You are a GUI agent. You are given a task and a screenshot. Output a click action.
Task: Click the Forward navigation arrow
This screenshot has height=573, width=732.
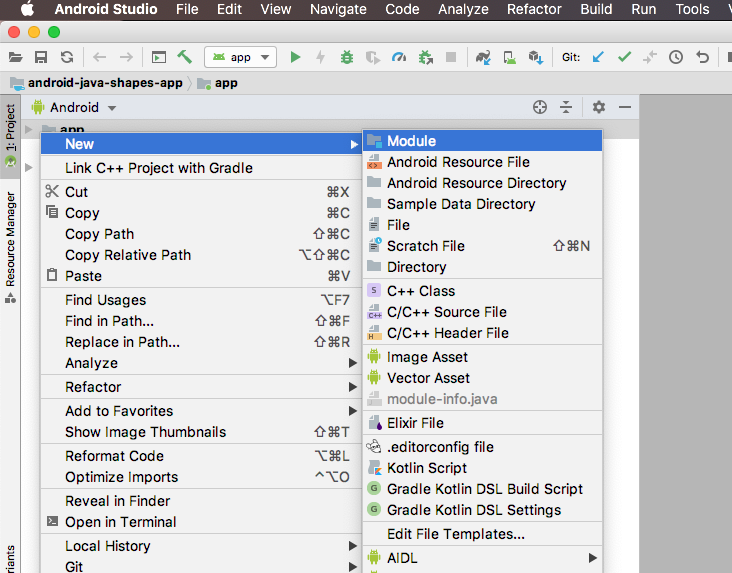(126, 57)
